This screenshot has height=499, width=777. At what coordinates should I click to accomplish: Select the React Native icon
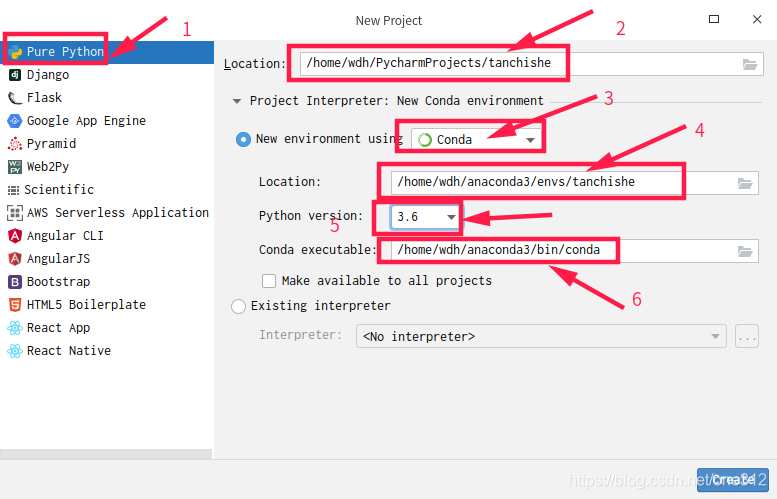pos(15,351)
